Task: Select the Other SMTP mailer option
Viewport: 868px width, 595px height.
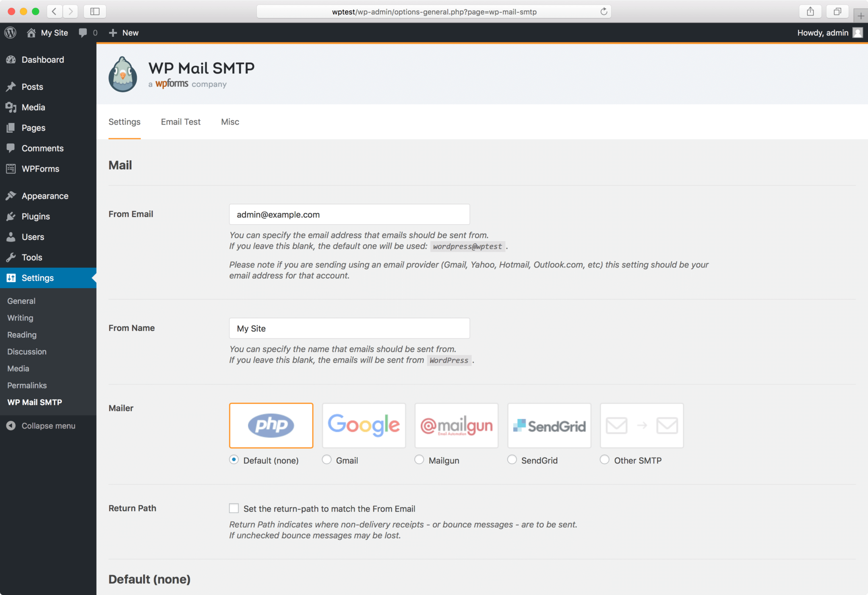Action: 604,460
